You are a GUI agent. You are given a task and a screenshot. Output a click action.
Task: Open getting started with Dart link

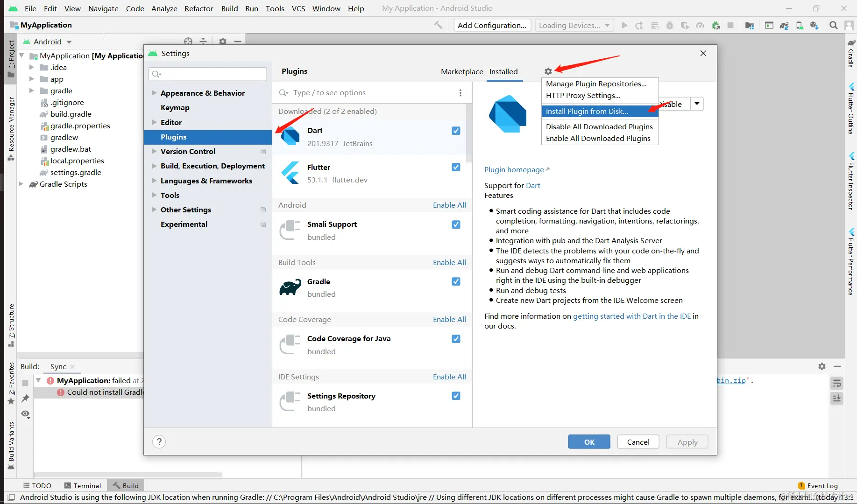632,316
